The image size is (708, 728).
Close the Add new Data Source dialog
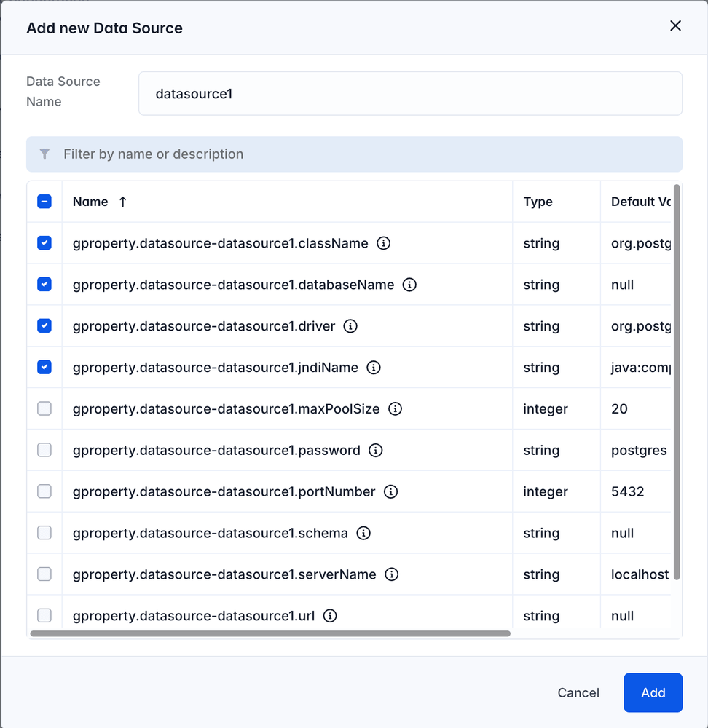(x=675, y=25)
